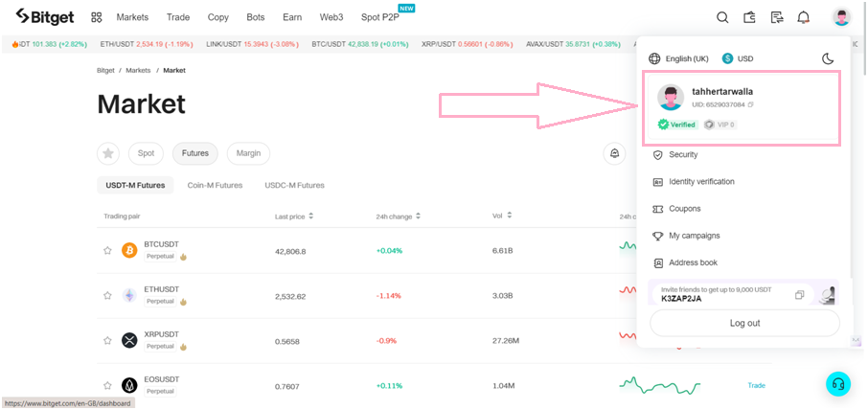Click the VIP 0 badge
The height and width of the screenshot is (410, 868).
coord(720,125)
